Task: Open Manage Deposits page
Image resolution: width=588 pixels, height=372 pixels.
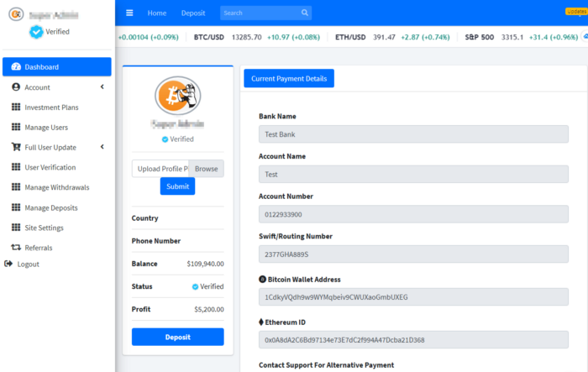Action: [x=51, y=207]
